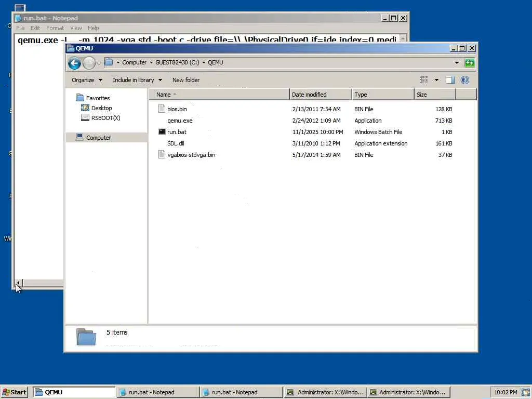The width and height of the screenshot is (532, 399).
Task: Open the Format menu in Notepad
Action: [55, 28]
